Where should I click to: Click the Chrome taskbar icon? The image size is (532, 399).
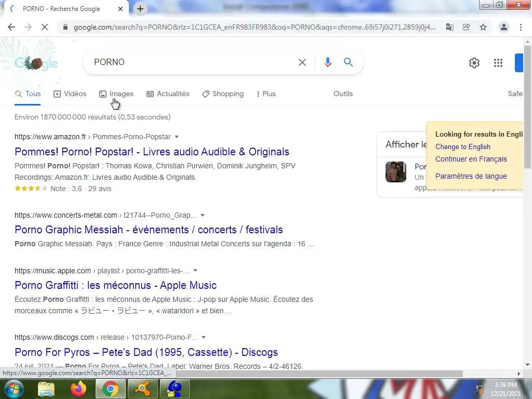[111, 389]
